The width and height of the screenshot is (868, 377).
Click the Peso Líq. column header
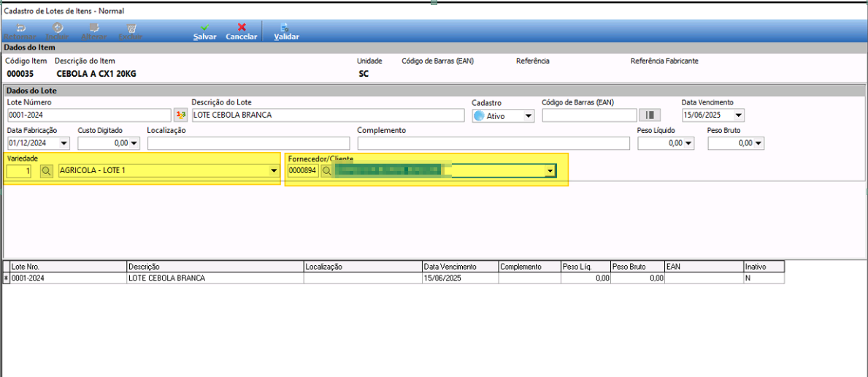click(x=585, y=267)
